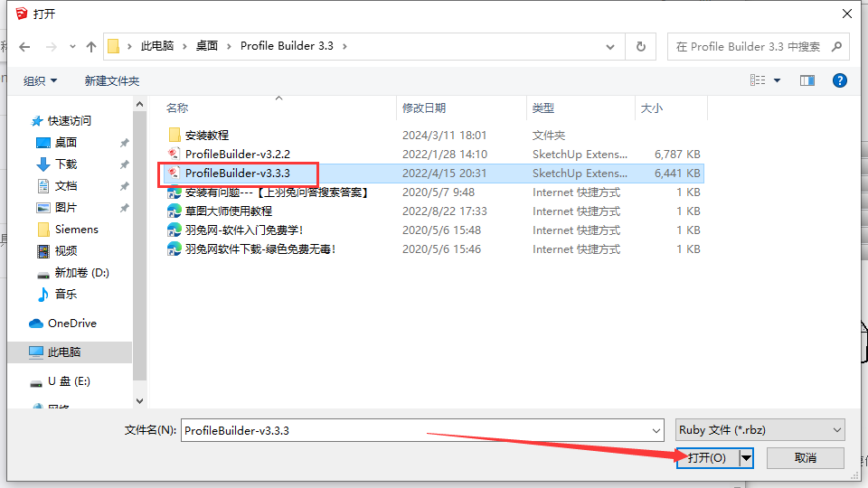The width and height of the screenshot is (868, 488).
Task: Click the 6,787 KB size cell
Action: coord(677,154)
